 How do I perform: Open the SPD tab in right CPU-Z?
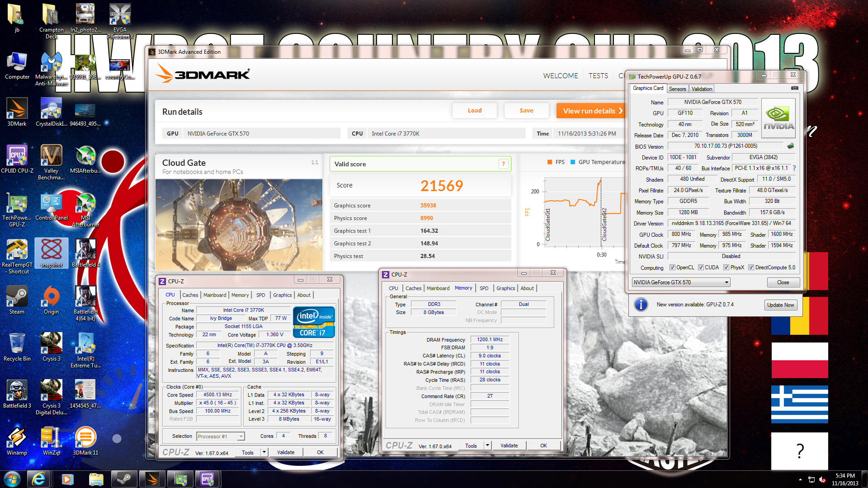tap(484, 288)
